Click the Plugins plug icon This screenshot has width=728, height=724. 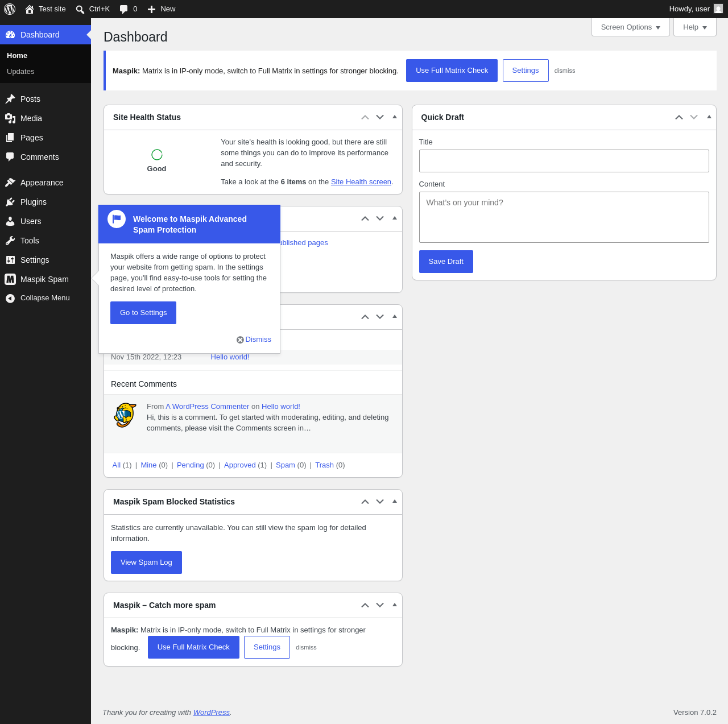coord(10,202)
